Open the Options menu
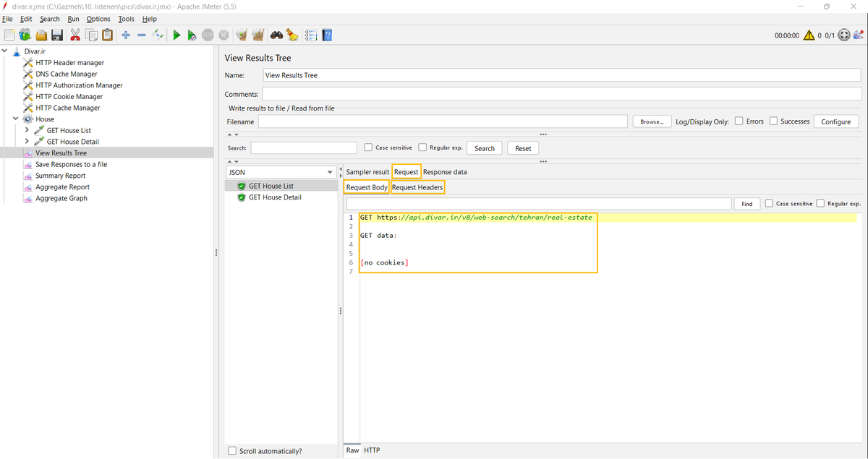The height and width of the screenshot is (459, 868). 98,19
